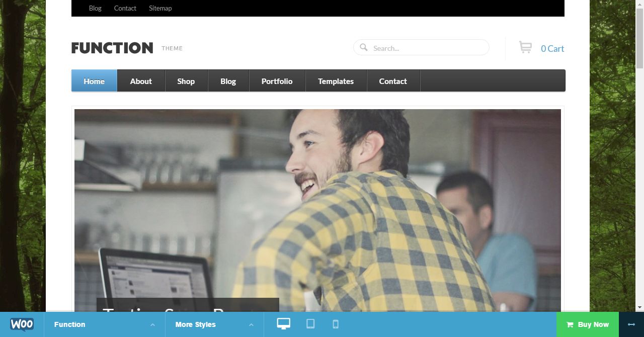Open the Home menu item

94,81
